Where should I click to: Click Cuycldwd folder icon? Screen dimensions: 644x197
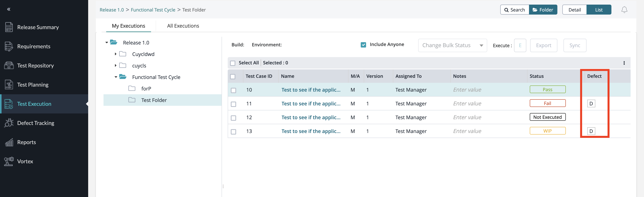[x=122, y=54]
